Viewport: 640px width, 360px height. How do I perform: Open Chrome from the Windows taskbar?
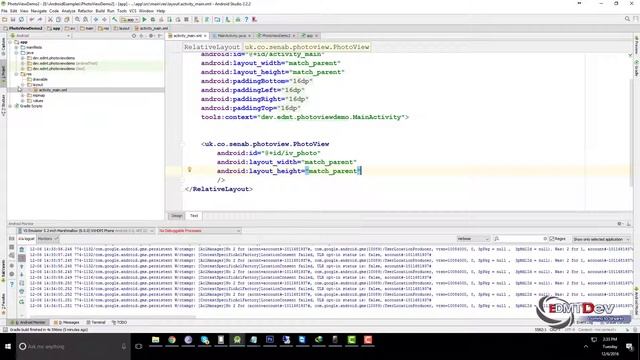172,340
